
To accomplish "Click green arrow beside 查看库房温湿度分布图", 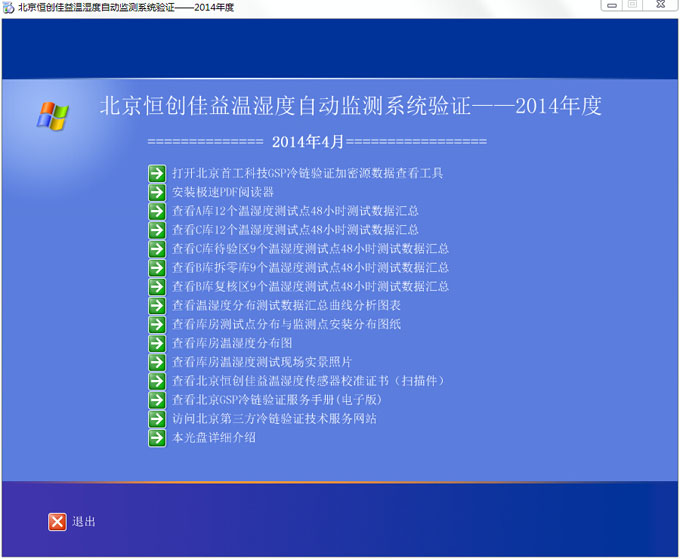I will pos(157,343).
